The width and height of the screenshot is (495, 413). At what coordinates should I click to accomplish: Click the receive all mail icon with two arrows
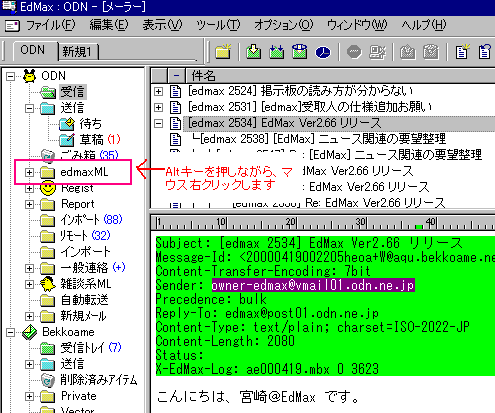click(277, 52)
